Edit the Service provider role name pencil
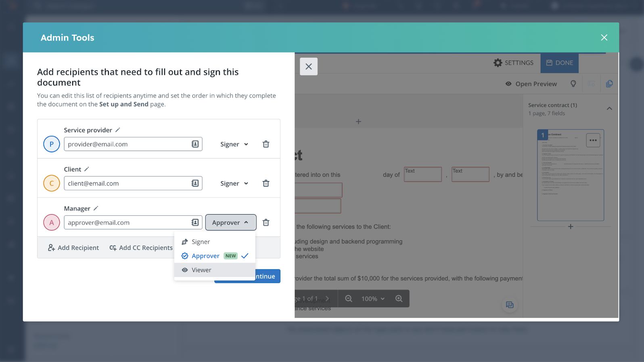This screenshot has width=644, height=362. (117, 130)
